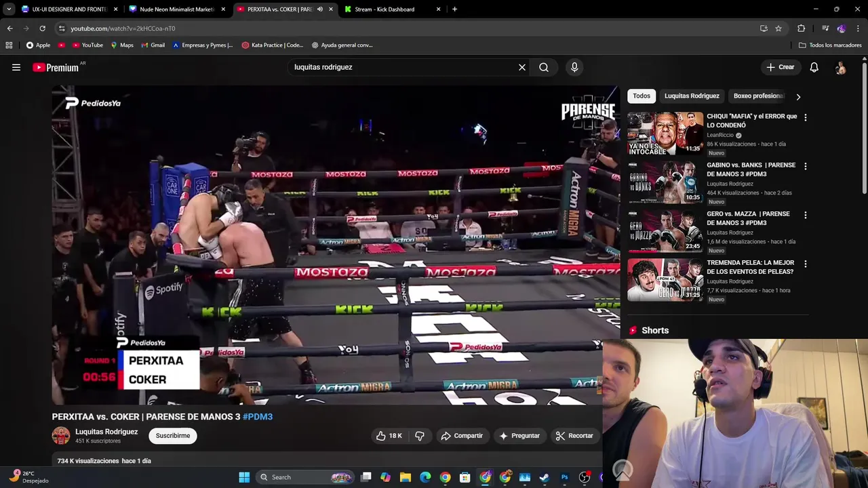Run search with the magnifier button
The height and width of the screenshot is (488, 868).
click(544, 67)
